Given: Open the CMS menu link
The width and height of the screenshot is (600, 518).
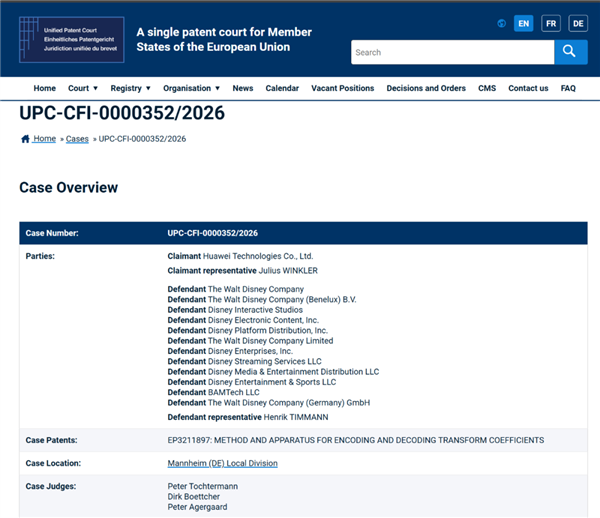Looking at the screenshot, I should click(487, 88).
